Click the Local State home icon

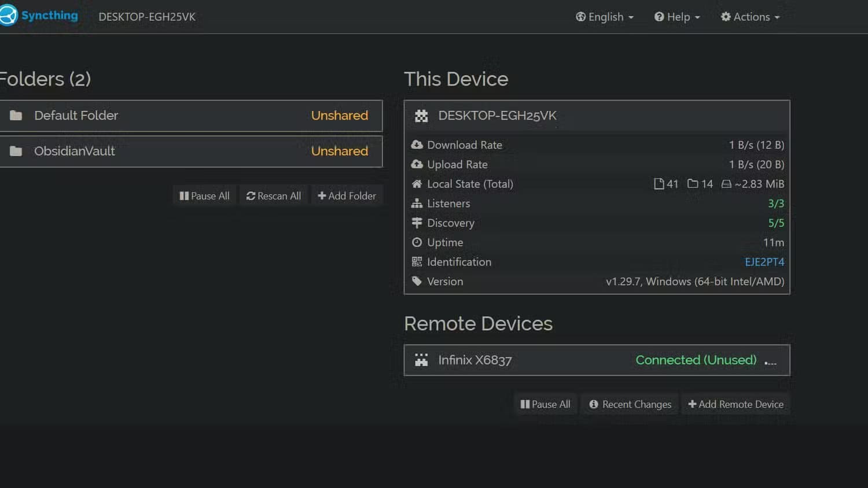pos(417,184)
